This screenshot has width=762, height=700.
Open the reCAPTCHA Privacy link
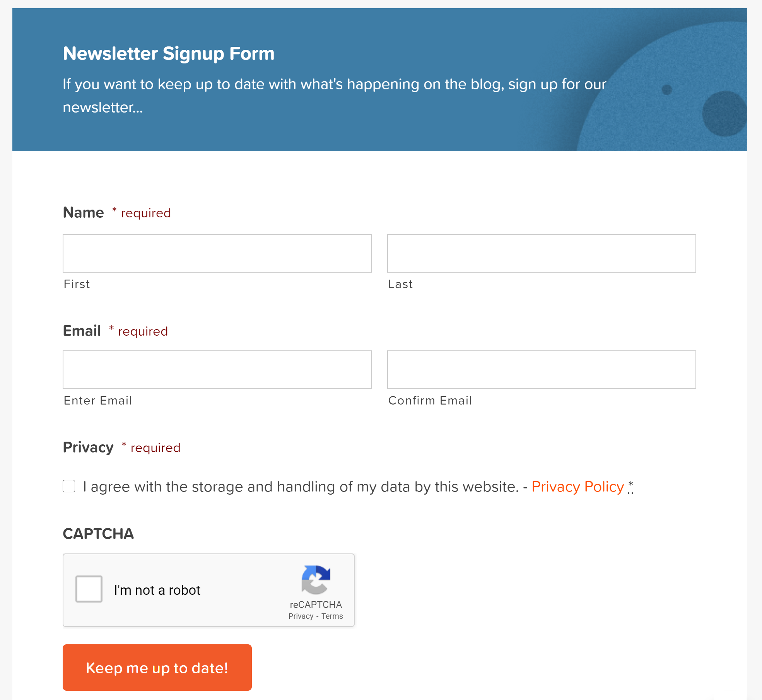click(301, 616)
